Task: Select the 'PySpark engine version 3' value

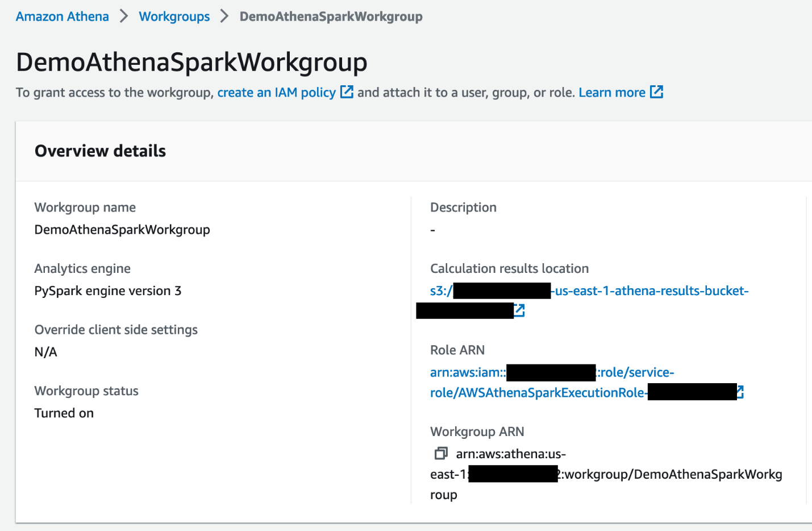Action: (x=108, y=291)
